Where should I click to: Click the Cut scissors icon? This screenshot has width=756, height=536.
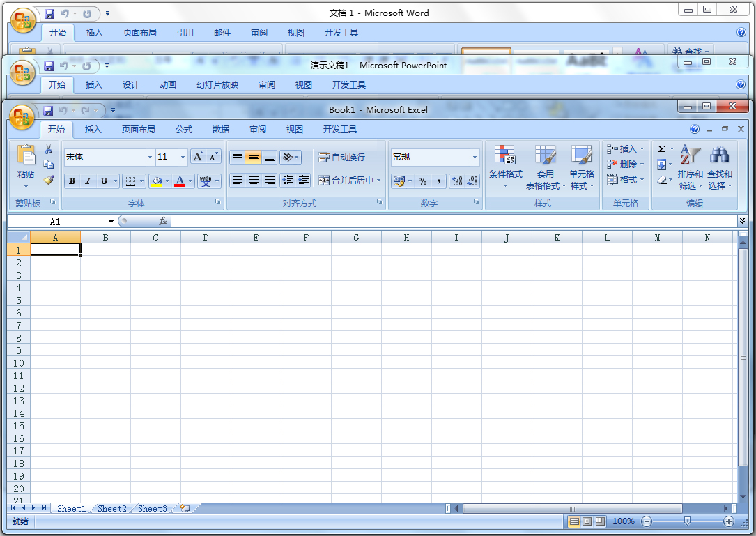pos(49,149)
